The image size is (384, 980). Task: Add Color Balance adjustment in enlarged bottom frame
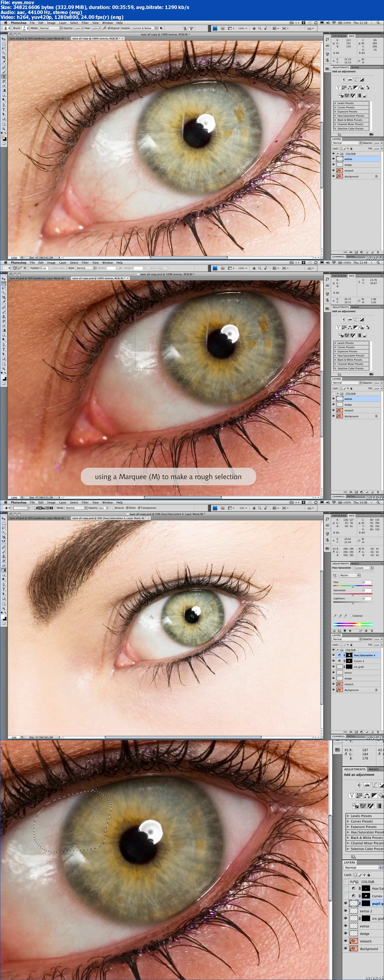pyautogui.click(x=367, y=795)
